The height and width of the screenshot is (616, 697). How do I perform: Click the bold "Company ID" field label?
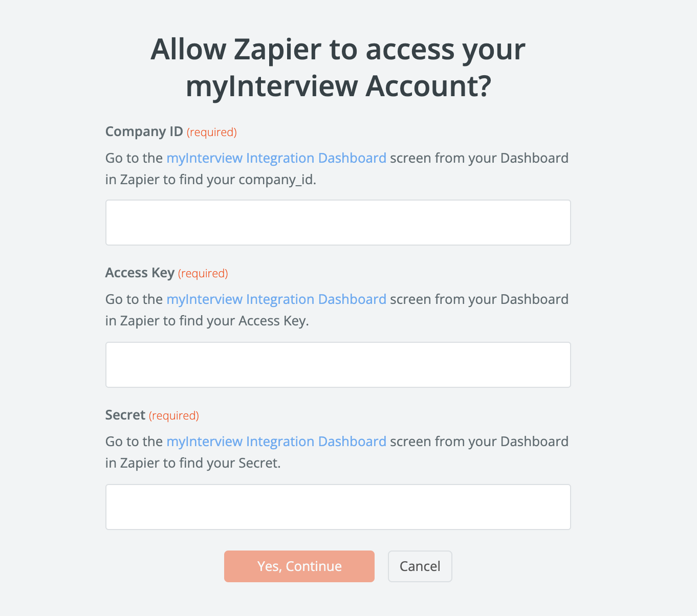(144, 131)
